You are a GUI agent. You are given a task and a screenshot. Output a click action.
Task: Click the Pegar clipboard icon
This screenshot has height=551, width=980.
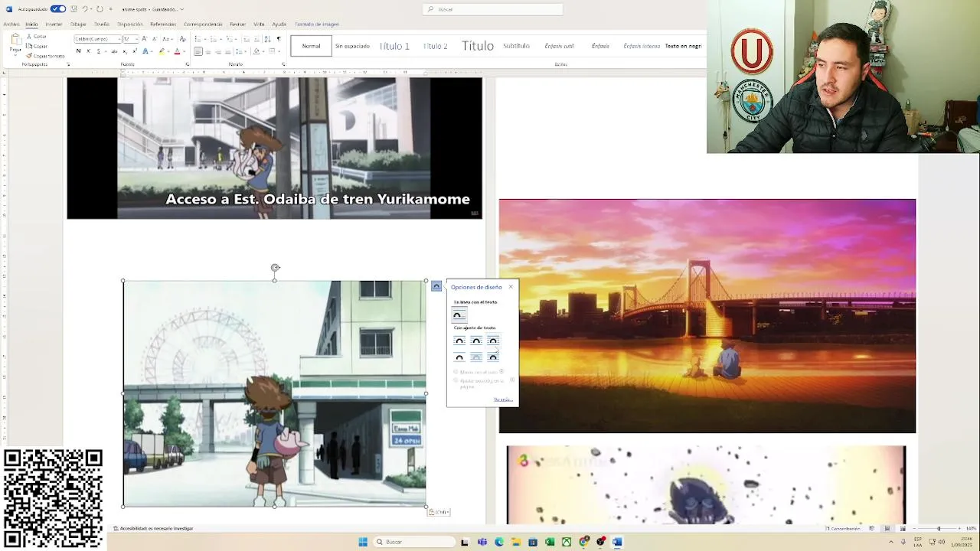15,40
